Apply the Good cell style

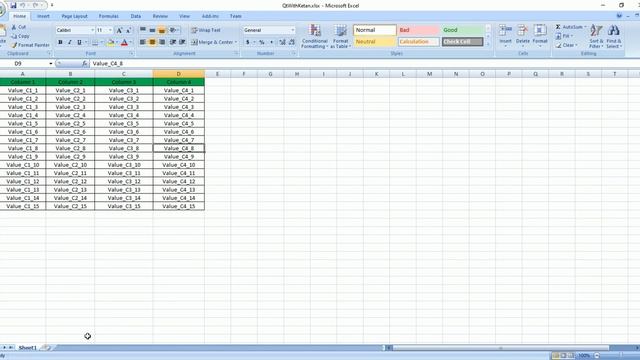tap(462, 30)
